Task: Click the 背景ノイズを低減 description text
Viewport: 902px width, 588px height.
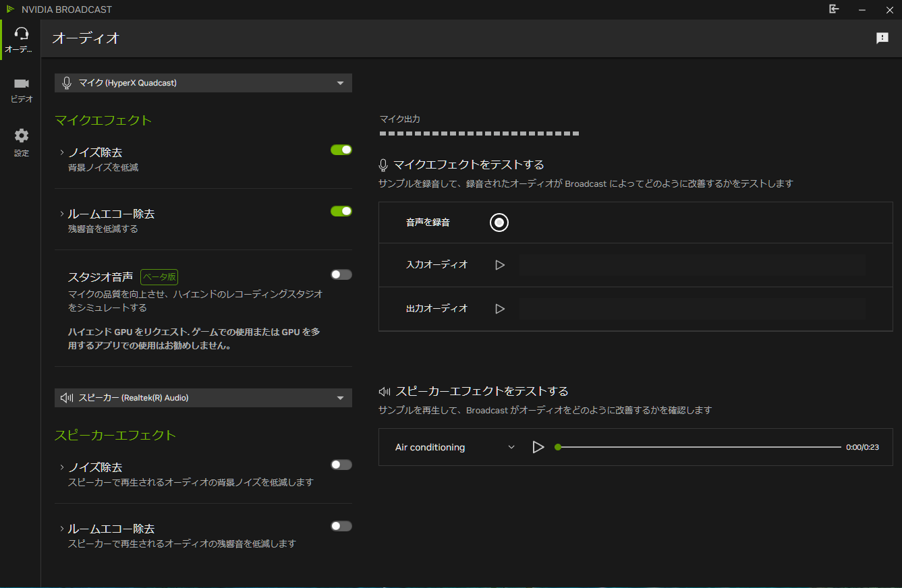Action: point(103,167)
